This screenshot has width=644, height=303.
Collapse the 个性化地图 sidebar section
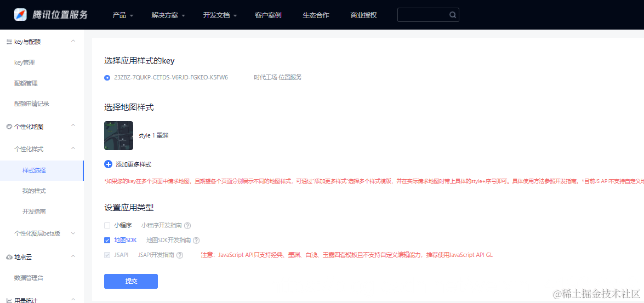tap(73, 125)
